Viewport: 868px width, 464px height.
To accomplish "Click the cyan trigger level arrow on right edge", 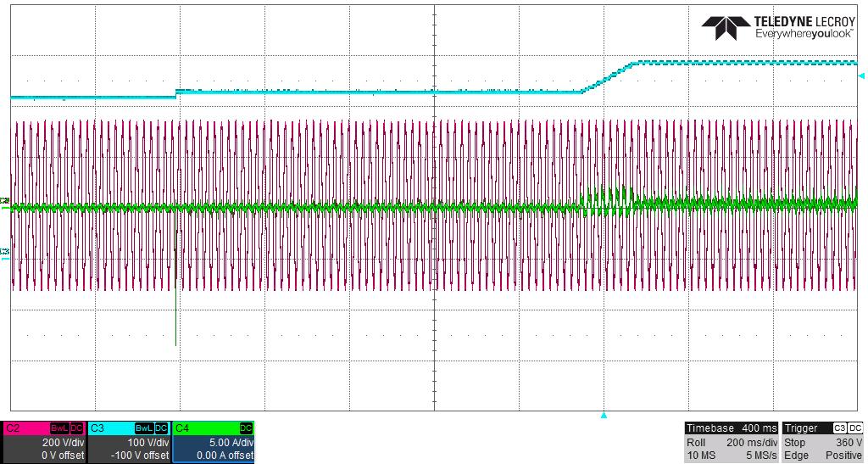I will coord(862,76).
